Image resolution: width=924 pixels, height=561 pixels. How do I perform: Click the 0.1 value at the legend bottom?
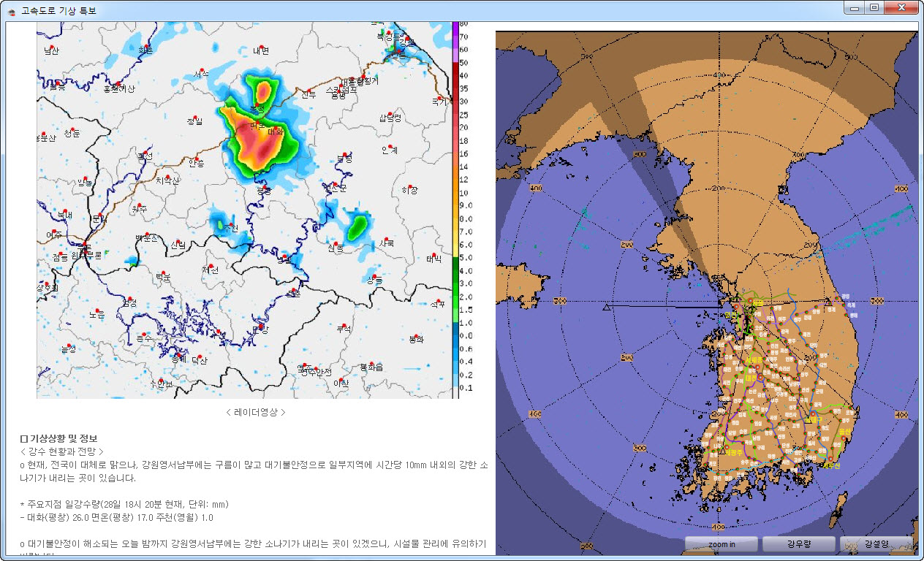pyautogui.click(x=464, y=387)
